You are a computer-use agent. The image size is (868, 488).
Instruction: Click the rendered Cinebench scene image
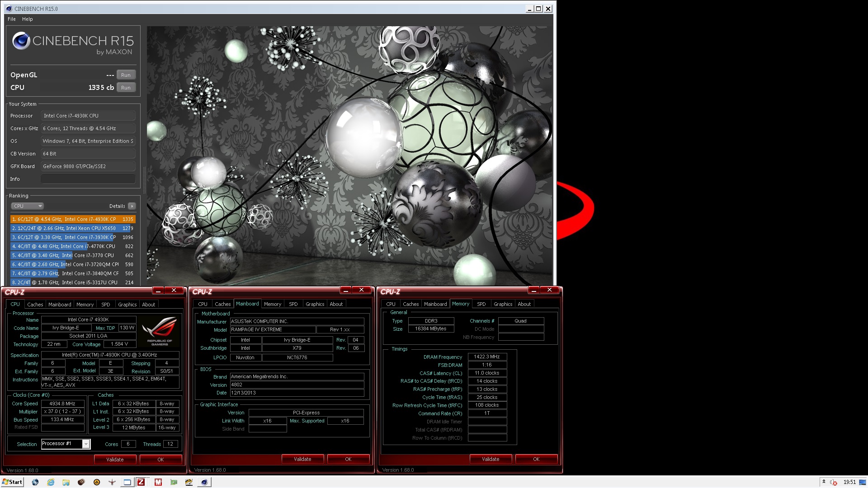coord(349,156)
